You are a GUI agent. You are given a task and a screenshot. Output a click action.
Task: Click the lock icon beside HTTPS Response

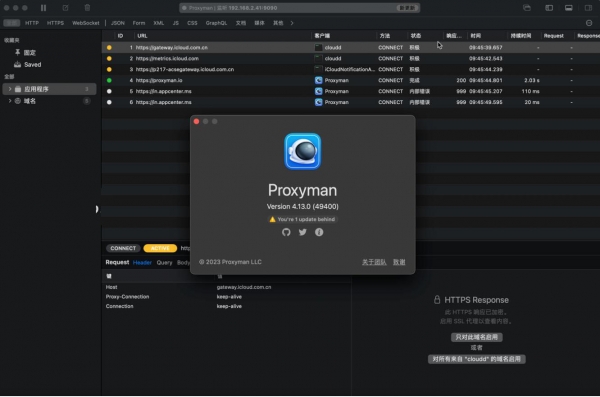click(437, 299)
